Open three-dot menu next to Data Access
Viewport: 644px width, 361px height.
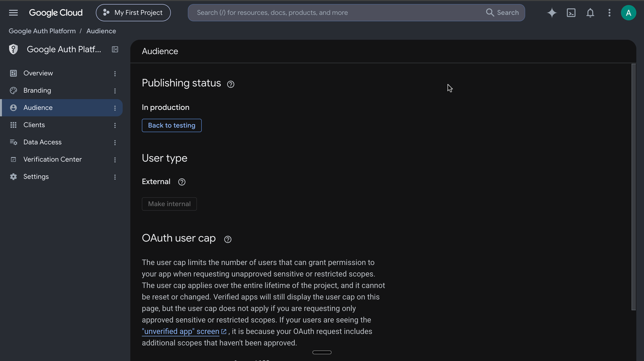115,143
